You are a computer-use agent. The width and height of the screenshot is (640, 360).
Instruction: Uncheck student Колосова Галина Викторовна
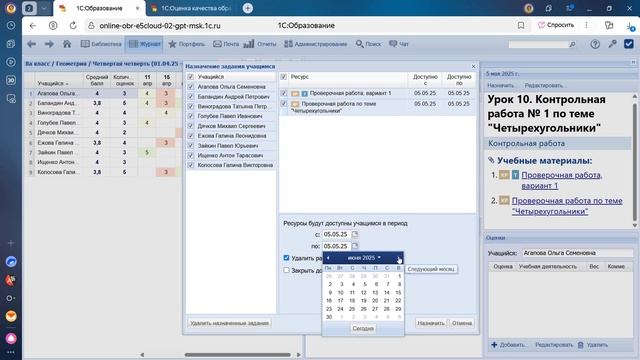click(190, 165)
